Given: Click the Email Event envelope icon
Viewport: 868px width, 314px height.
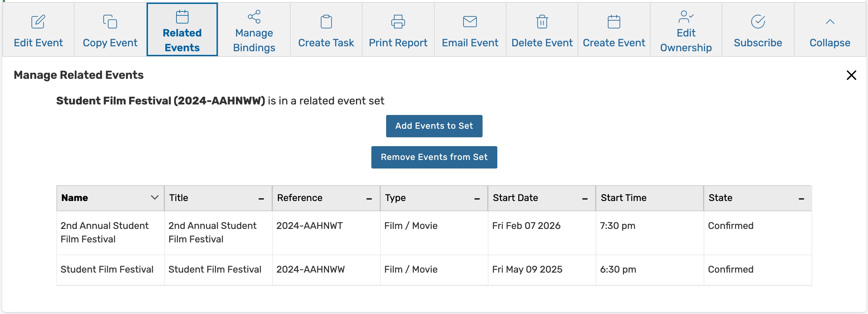Looking at the screenshot, I should (x=470, y=22).
